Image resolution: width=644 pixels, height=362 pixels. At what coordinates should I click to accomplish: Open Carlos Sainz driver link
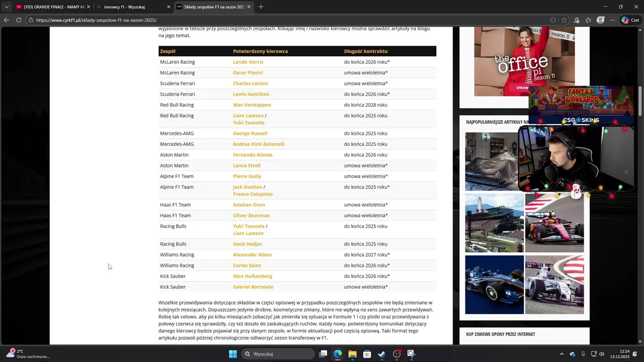247,265
